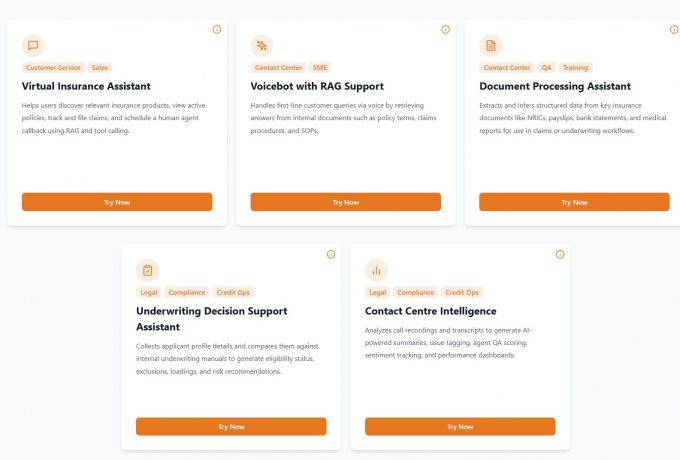Image resolution: width=680 pixels, height=460 pixels.
Task: Click the chat bubble icon on Virtual Insurance Assistant
Action: [33, 46]
